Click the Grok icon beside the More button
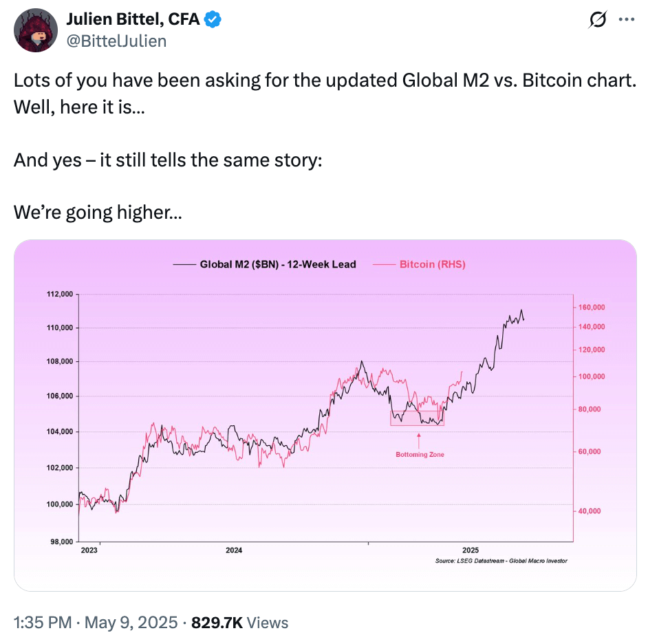This screenshot has width=648, height=644. click(x=596, y=20)
